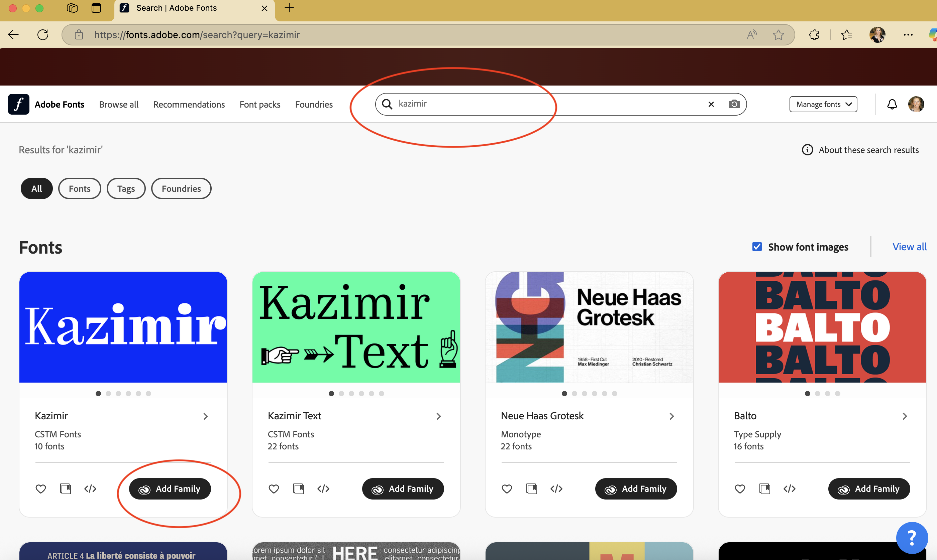Click the search magnifier icon
Screen dimensions: 937x560
387,104
